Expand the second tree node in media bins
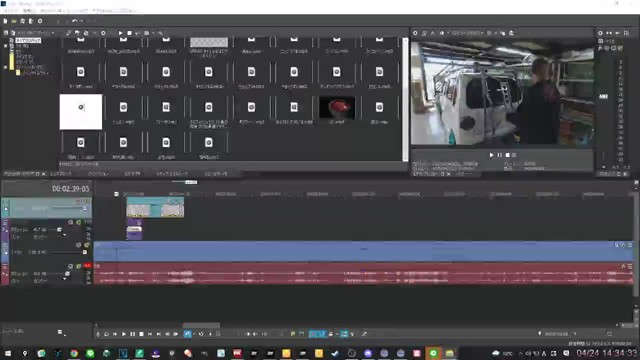The width and height of the screenshot is (640, 360). coord(5,46)
